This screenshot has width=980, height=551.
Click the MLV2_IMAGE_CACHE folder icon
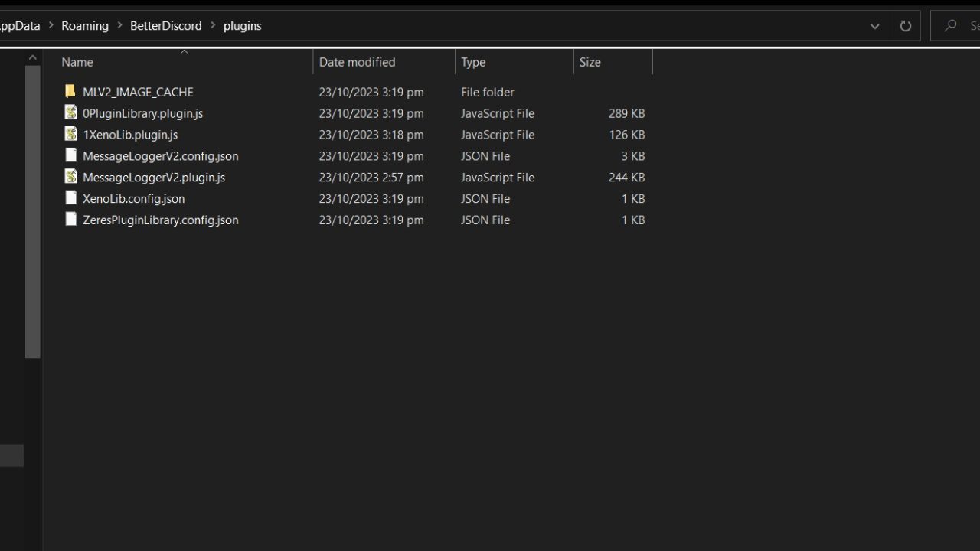70,92
